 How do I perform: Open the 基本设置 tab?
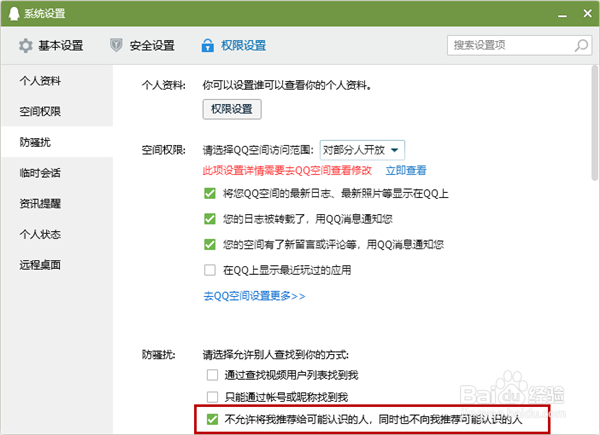[51, 46]
